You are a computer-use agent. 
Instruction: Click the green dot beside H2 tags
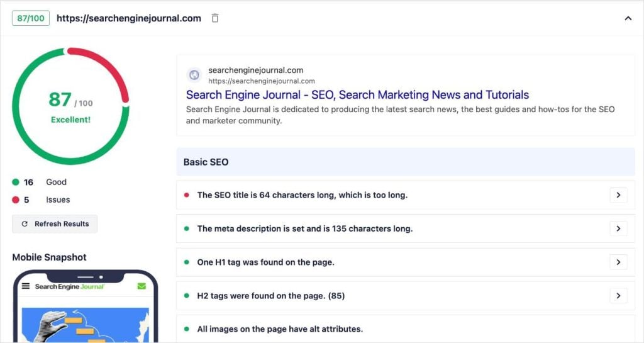click(186, 296)
